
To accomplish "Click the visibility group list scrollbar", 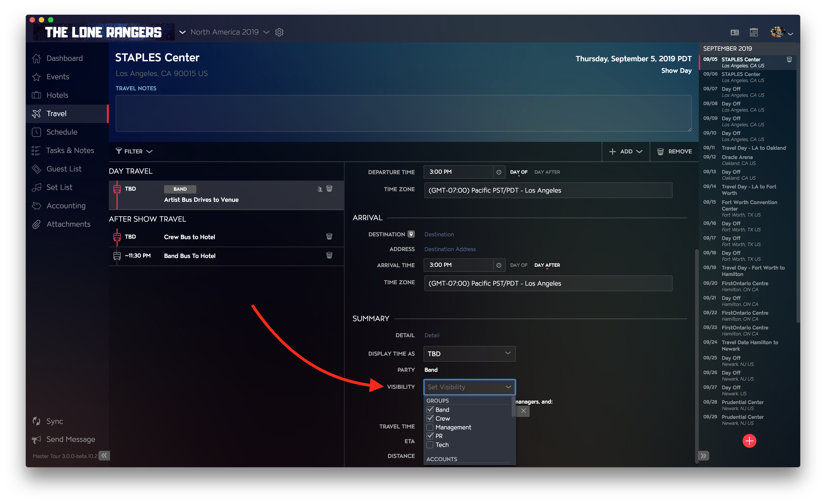I will pos(513,407).
